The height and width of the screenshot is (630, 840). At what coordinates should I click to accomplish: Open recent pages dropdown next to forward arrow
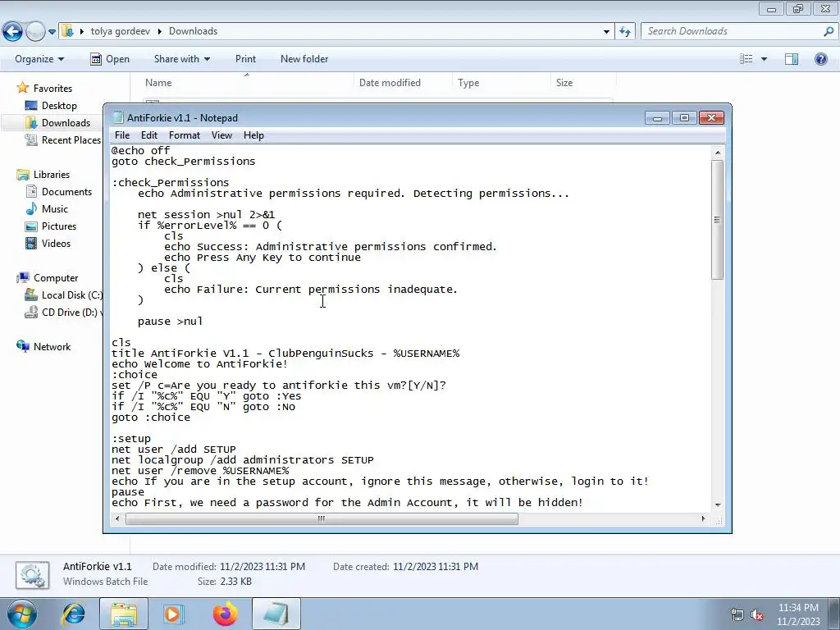click(x=52, y=32)
